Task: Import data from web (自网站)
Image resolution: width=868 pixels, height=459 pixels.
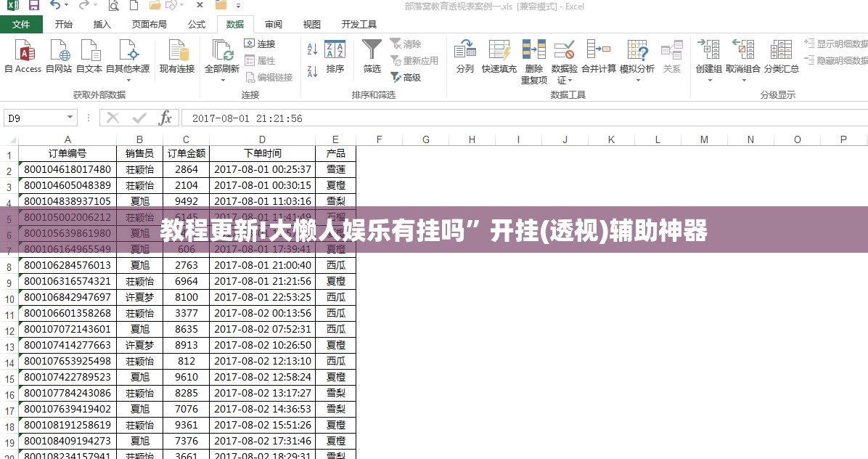Action: (x=59, y=56)
